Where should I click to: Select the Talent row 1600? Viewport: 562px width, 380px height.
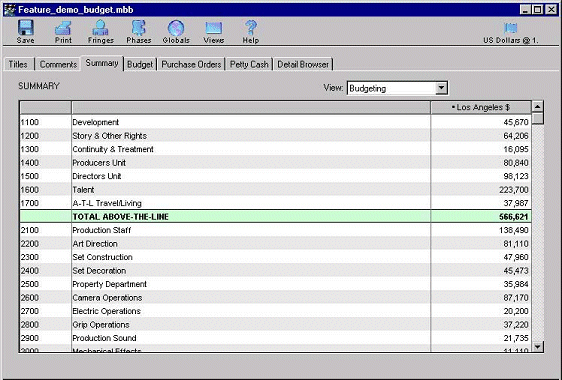click(275, 190)
